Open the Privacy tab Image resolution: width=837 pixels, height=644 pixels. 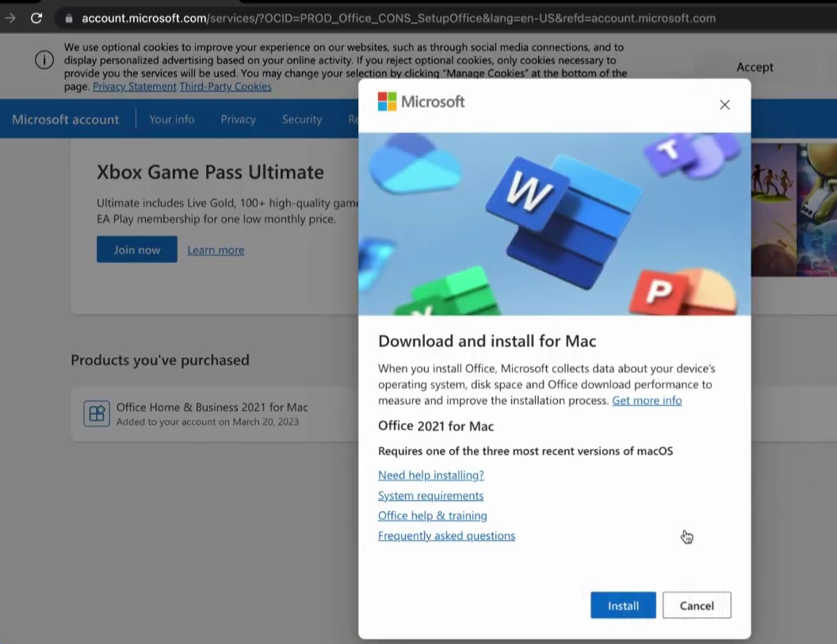pyautogui.click(x=238, y=119)
